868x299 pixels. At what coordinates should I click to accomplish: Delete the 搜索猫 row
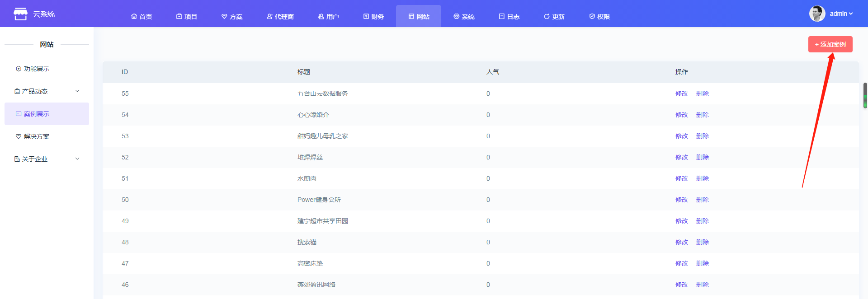coord(703,242)
